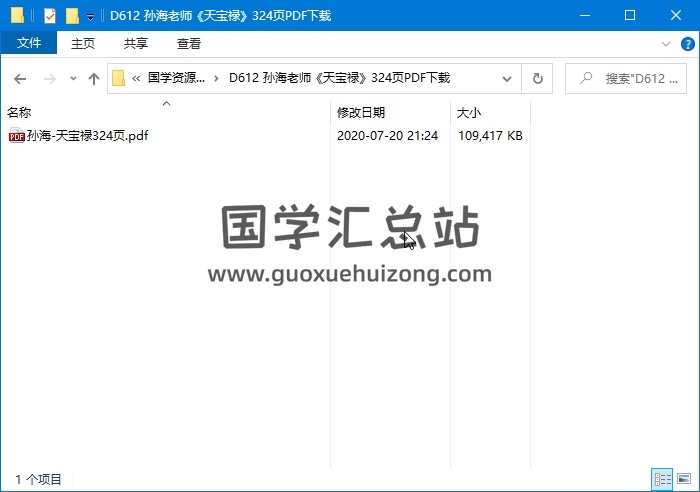Refresh the current folder
This screenshot has height=492, width=700.
point(538,79)
